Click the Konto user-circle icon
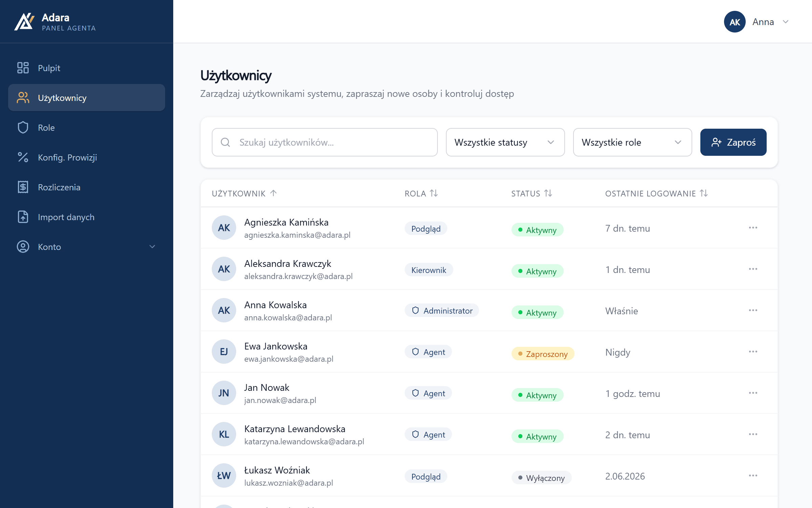This screenshot has height=508, width=812. pyautogui.click(x=23, y=247)
